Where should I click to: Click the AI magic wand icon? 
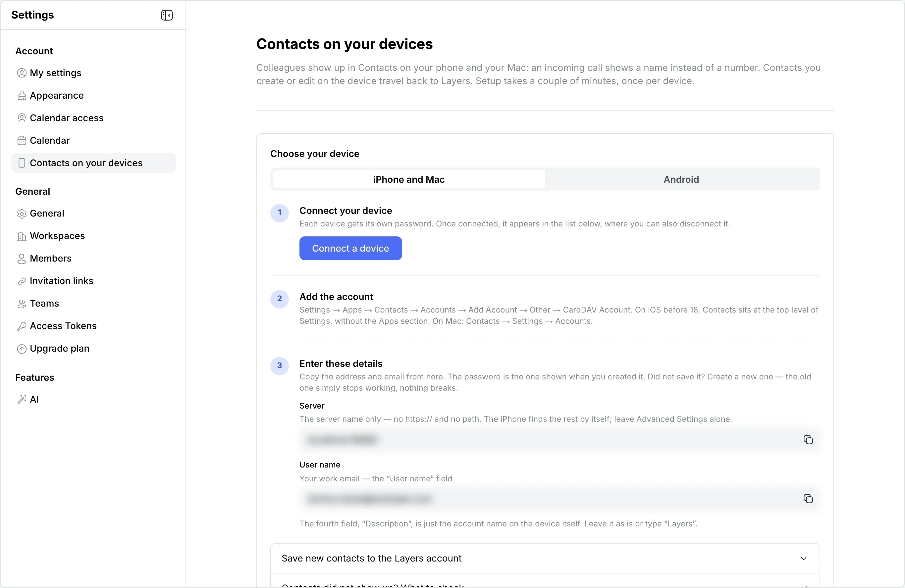tap(22, 399)
